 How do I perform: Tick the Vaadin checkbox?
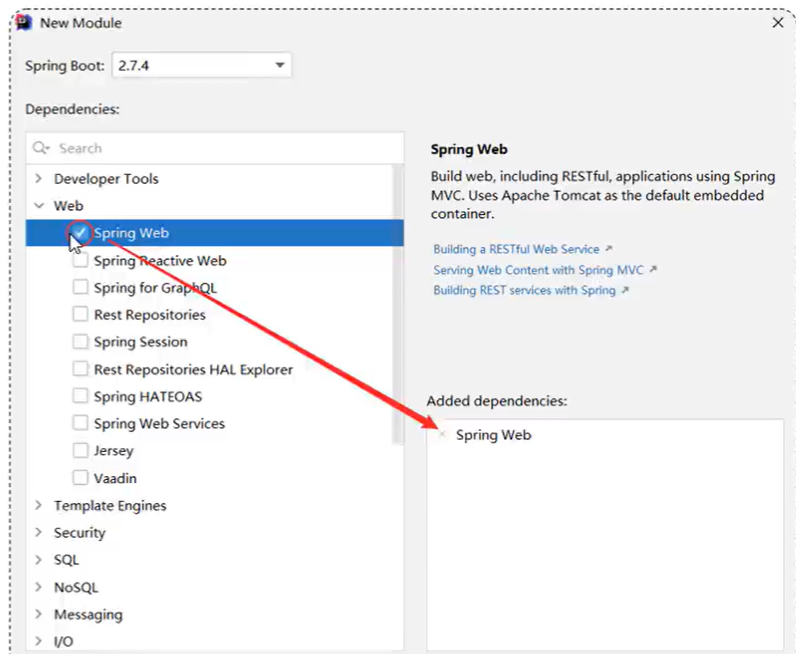tap(80, 478)
